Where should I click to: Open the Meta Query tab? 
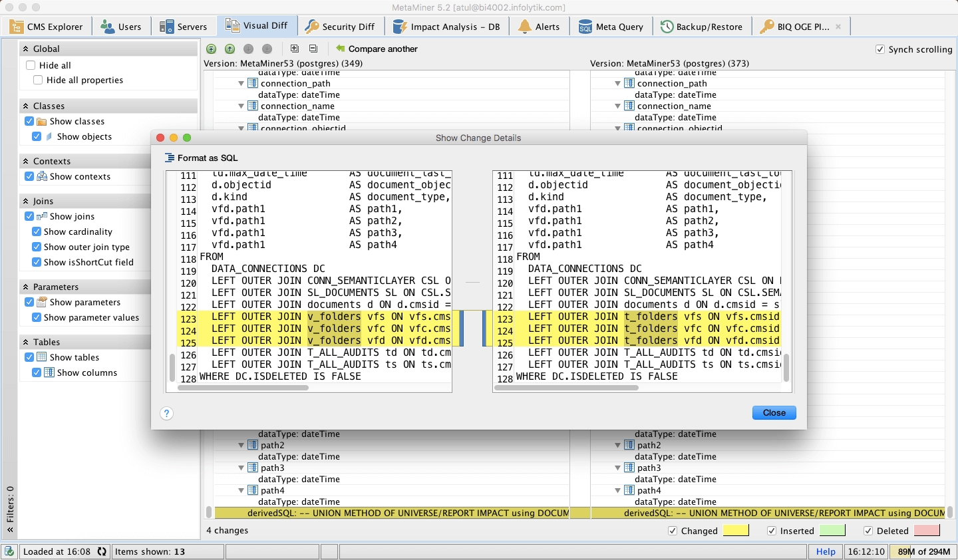point(611,27)
